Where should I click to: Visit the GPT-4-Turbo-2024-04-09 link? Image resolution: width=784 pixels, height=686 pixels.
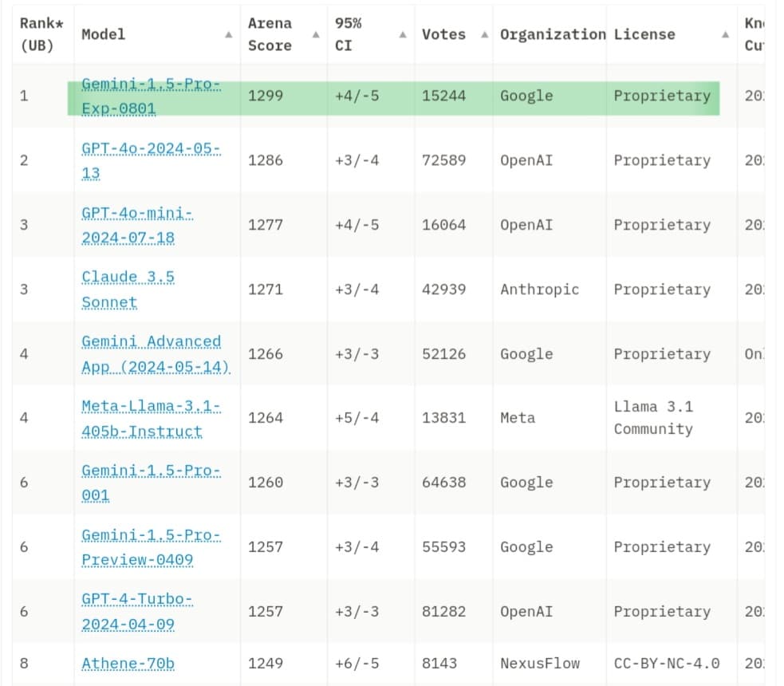coord(136,611)
